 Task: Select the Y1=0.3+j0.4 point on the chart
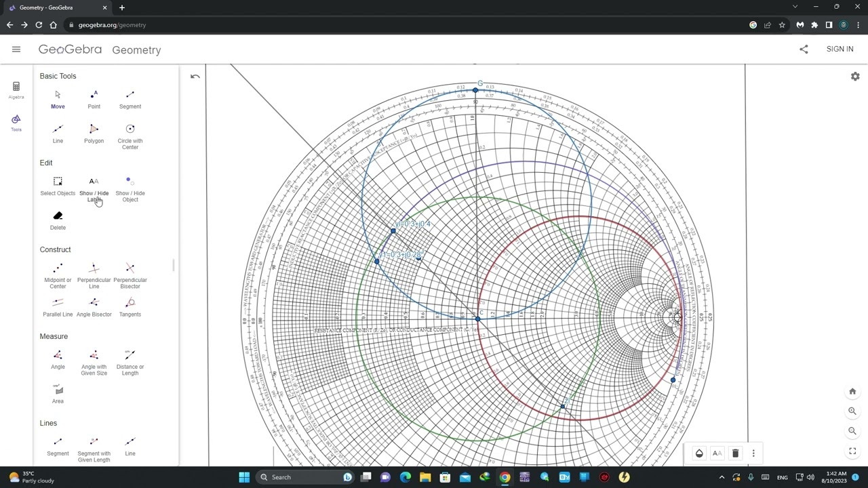coord(393,232)
